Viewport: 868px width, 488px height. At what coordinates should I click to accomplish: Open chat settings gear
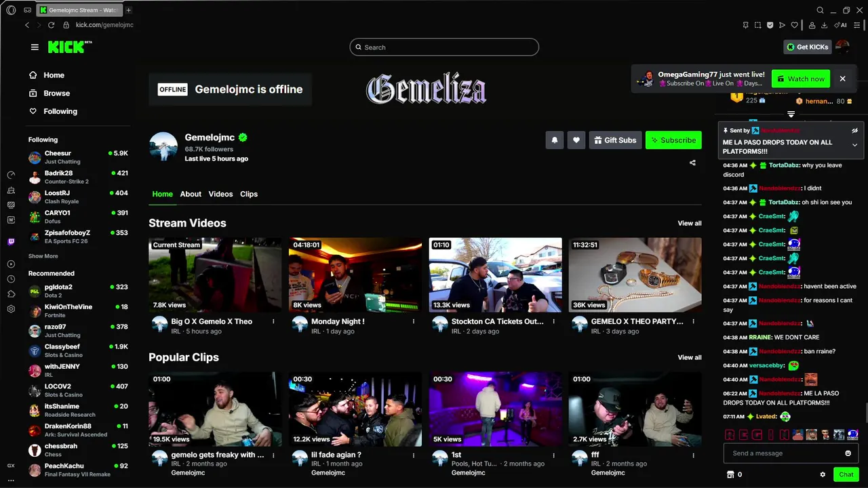(x=823, y=474)
